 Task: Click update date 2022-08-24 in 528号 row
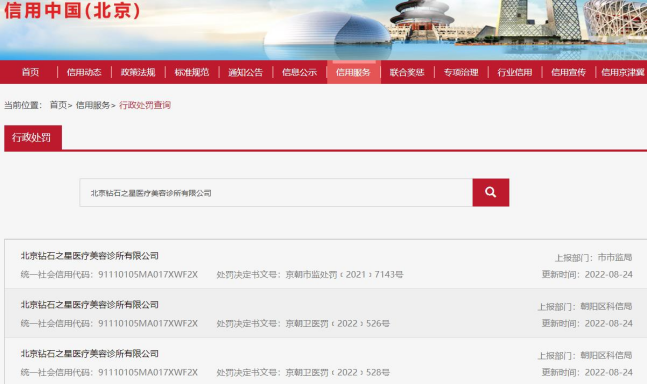click(609, 372)
